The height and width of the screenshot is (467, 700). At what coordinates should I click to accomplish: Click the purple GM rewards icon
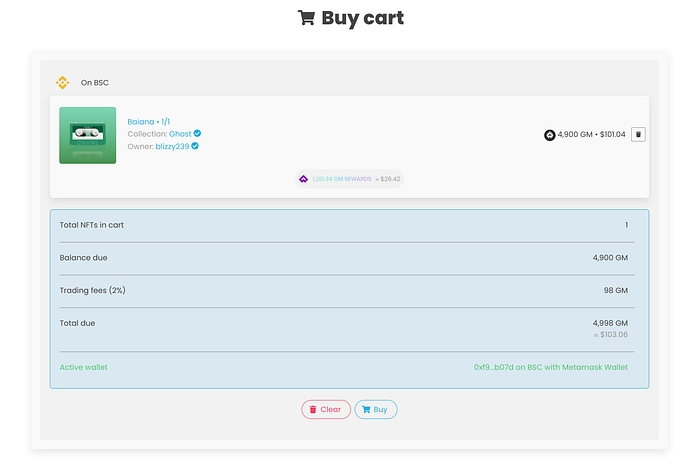tap(304, 179)
